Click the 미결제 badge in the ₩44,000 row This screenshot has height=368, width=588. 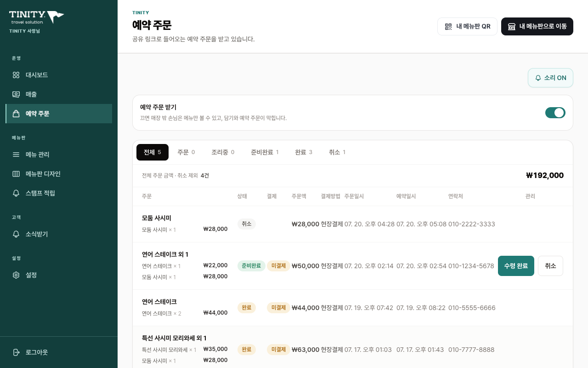tap(278, 308)
